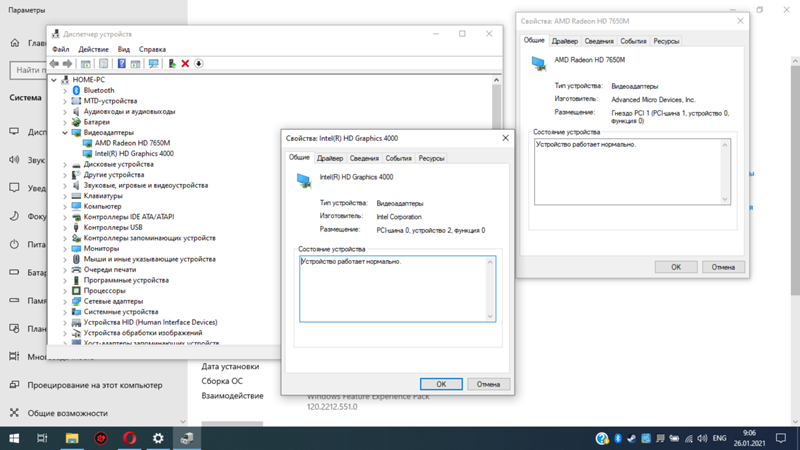Switch to Сведения tab in AMD Radeon properties
The height and width of the screenshot is (450, 800).
pyautogui.click(x=599, y=41)
